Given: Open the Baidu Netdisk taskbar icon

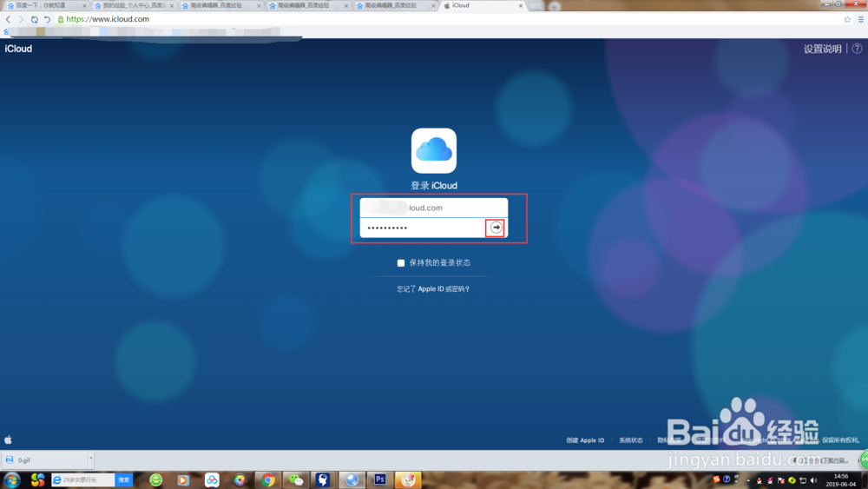Looking at the screenshot, I should (x=212, y=480).
